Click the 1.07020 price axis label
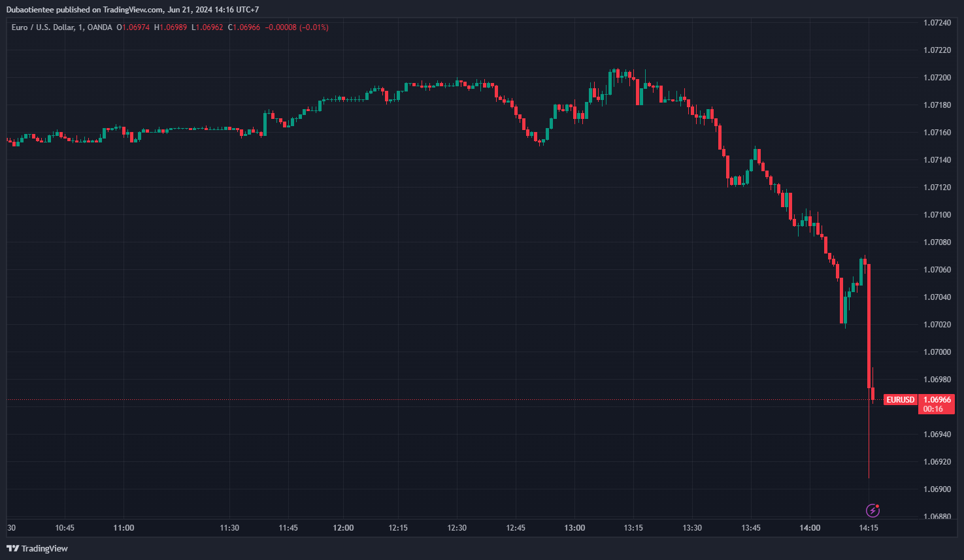Viewport: 964px width, 560px height. tap(937, 325)
